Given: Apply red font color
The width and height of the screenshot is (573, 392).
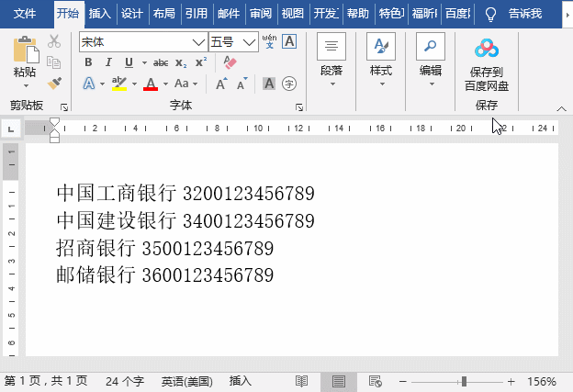Looking at the screenshot, I should [151, 84].
